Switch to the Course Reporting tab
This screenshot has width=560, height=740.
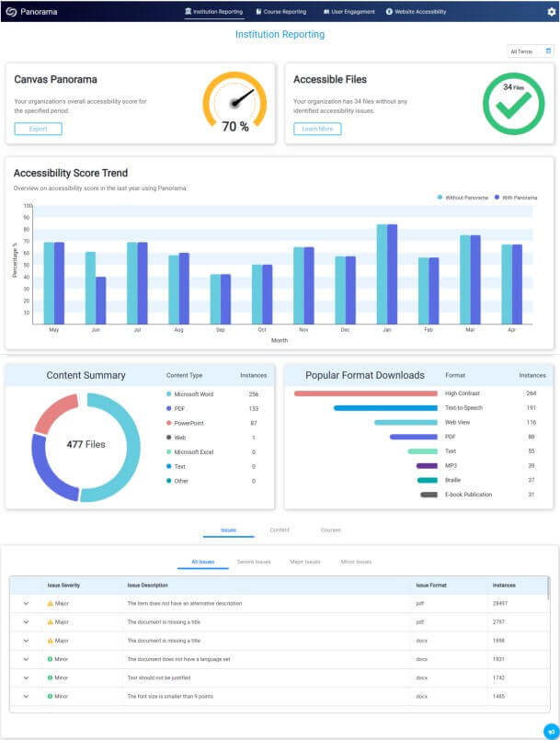point(281,11)
